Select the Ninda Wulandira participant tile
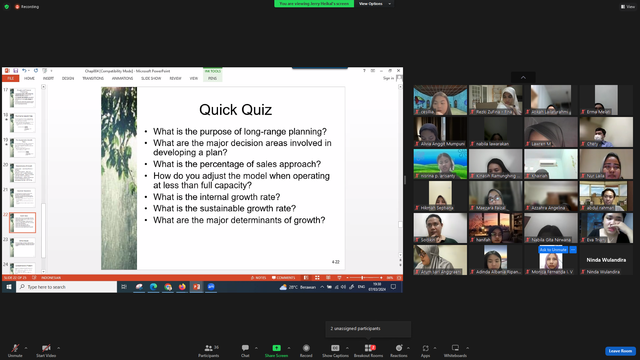The height and width of the screenshot is (360, 640). pyautogui.click(x=606, y=260)
